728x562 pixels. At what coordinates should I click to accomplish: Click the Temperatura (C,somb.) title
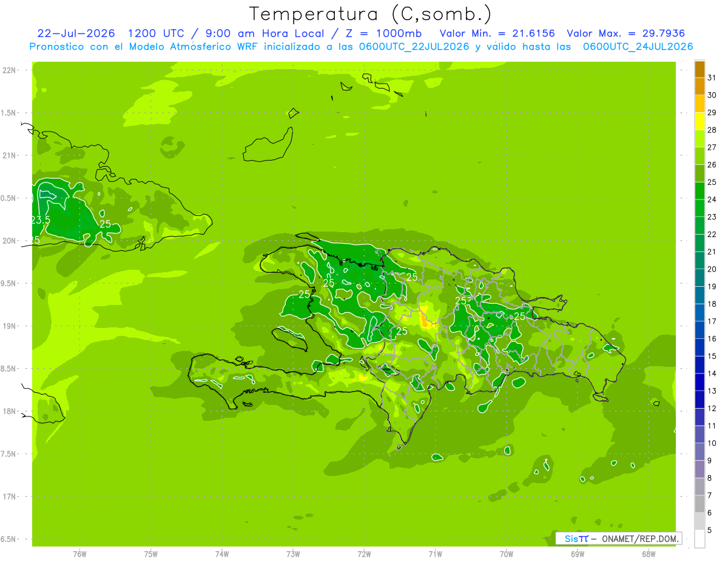click(371, 13)
